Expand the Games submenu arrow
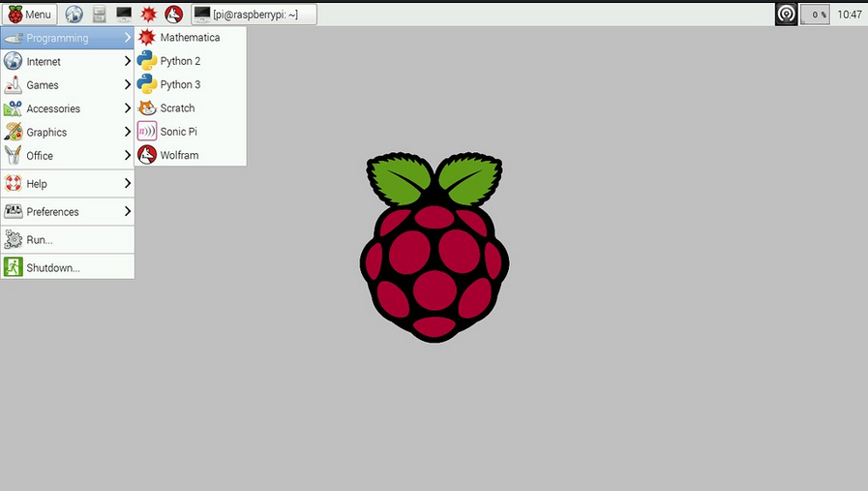868x491 pixels. click(128, 84)
